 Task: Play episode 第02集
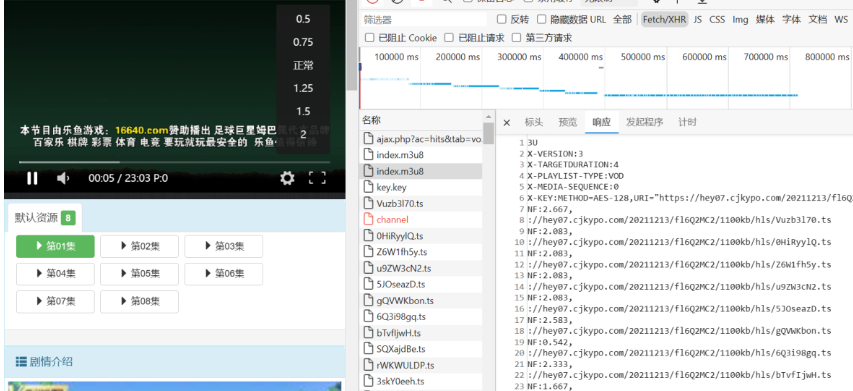coord(139,246)
